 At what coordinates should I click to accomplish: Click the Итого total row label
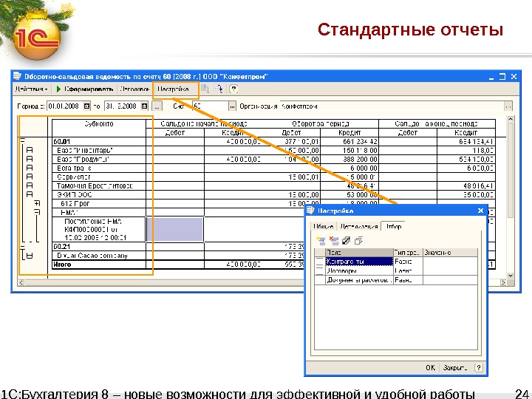click(x=99, y=265)
